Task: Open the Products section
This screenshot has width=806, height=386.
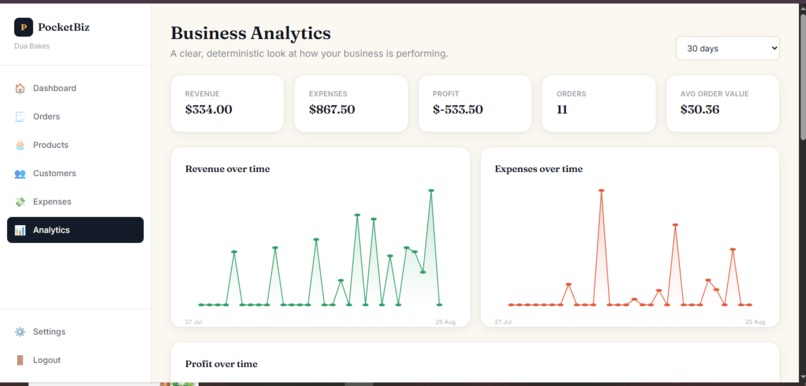Action: click(75, 145)
